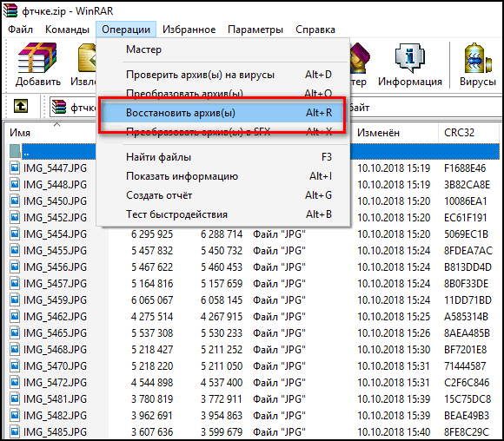Viewport: 504px width, 441px height.
Task: Click CRC32 value F1688E46
Action: (x=465, y=168)
